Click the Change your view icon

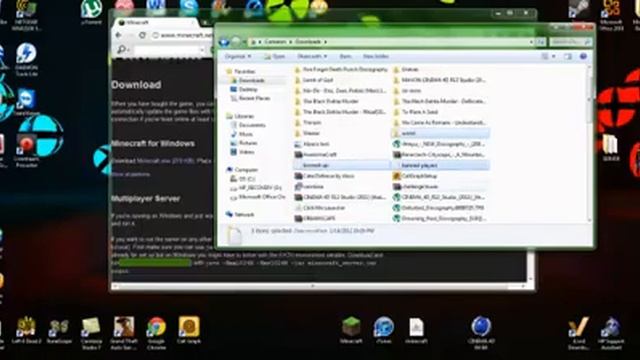click(545, 56)
